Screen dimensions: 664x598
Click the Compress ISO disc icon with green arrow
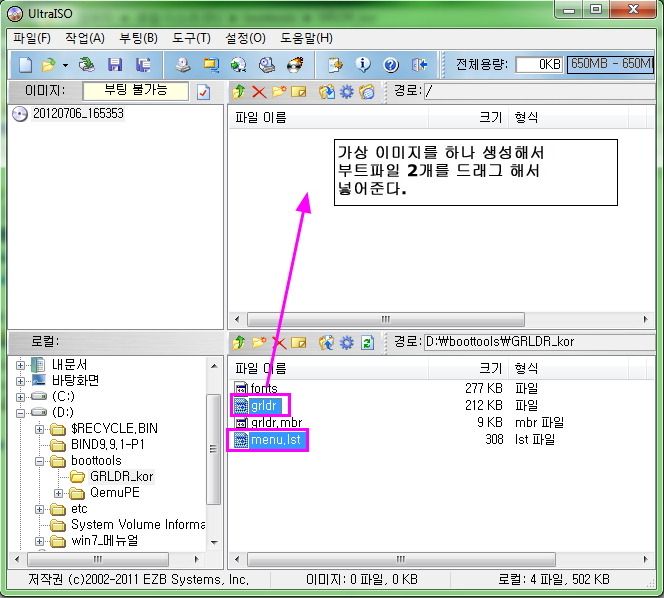[x=238, y=65]
